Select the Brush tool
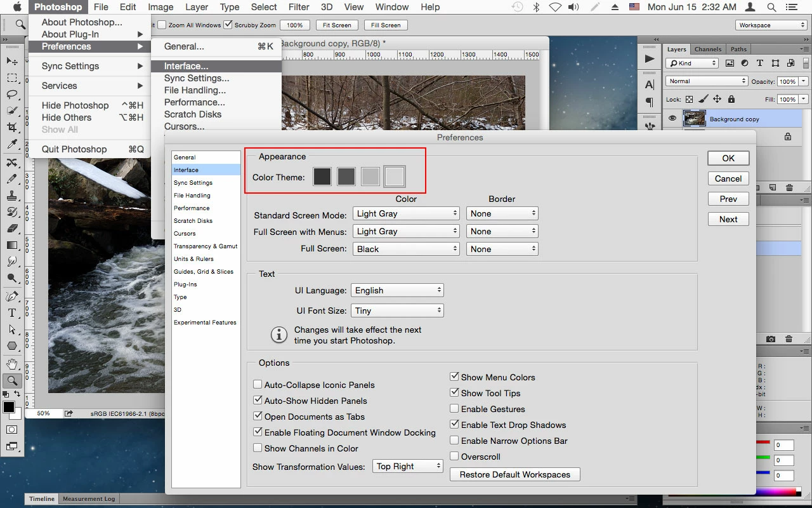 pyautogui.click(x=12, y=179)
